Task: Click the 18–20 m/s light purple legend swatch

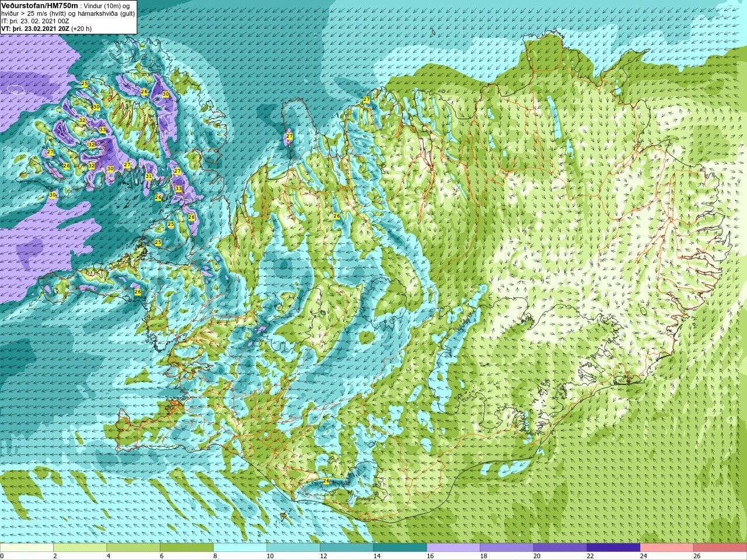Action: (x=507, y=548)
